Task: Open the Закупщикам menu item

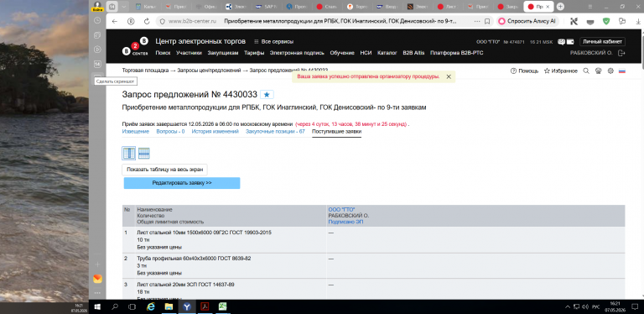Action: coord(222,53)
